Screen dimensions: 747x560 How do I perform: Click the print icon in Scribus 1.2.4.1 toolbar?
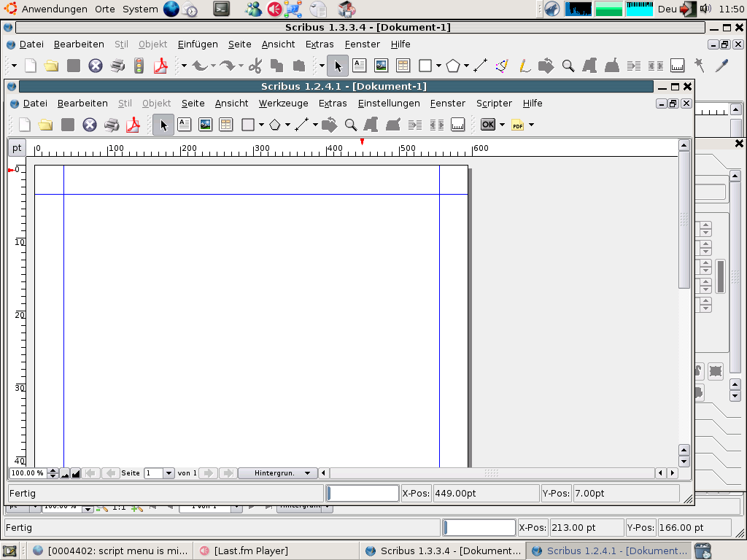pyautogui.click(x=112, y=125)
